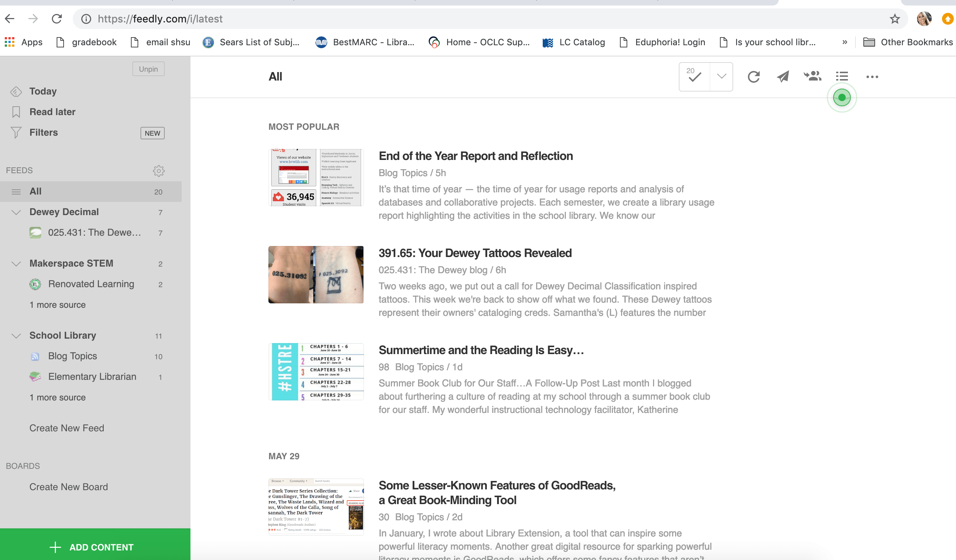Change article presentation with the list view icon

point(841,76)
